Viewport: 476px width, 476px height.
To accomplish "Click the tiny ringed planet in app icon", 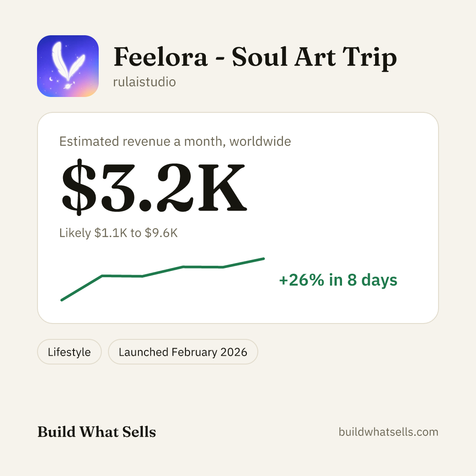I will point(67,86).
